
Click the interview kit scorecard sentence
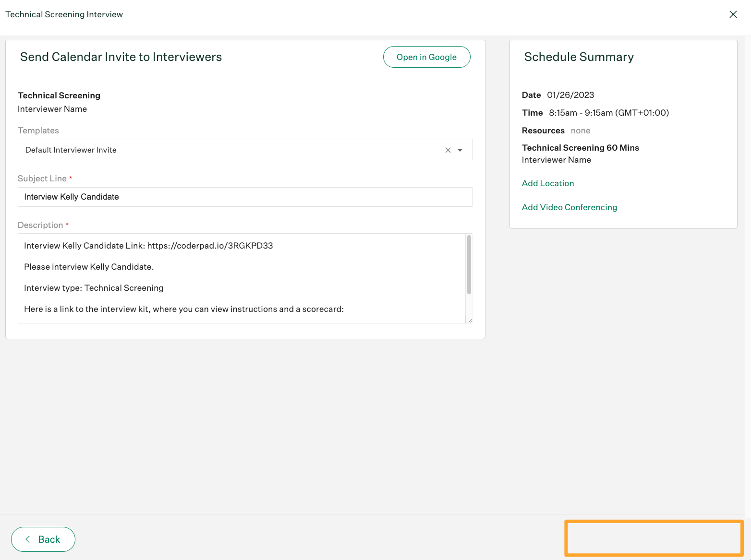(x=184, y=309)
